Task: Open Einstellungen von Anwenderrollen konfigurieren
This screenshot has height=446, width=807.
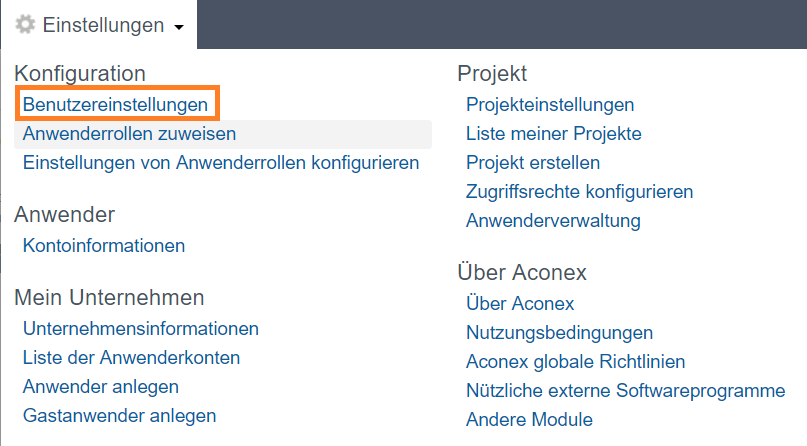Action: (221, 163)
